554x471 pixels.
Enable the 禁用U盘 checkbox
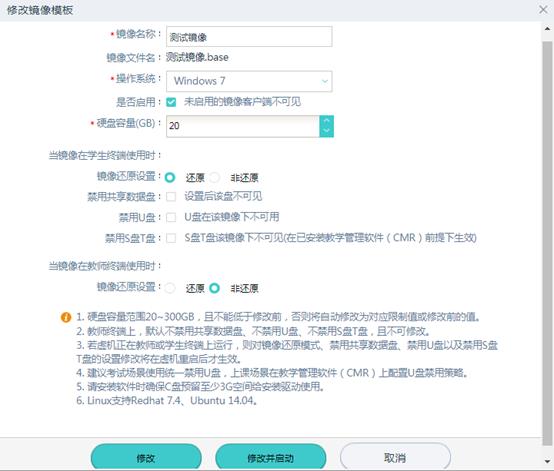[171, 217]
